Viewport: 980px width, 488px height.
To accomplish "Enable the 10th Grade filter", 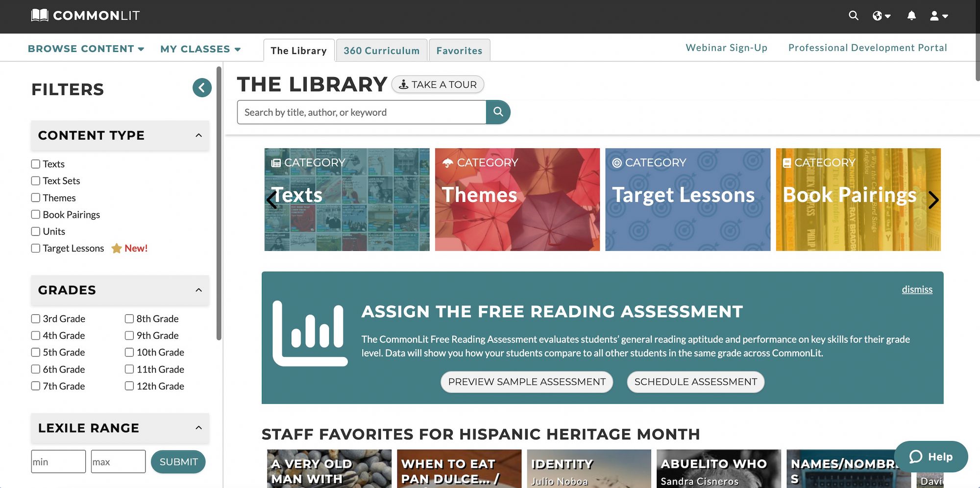I will click(x=129, y=352).
